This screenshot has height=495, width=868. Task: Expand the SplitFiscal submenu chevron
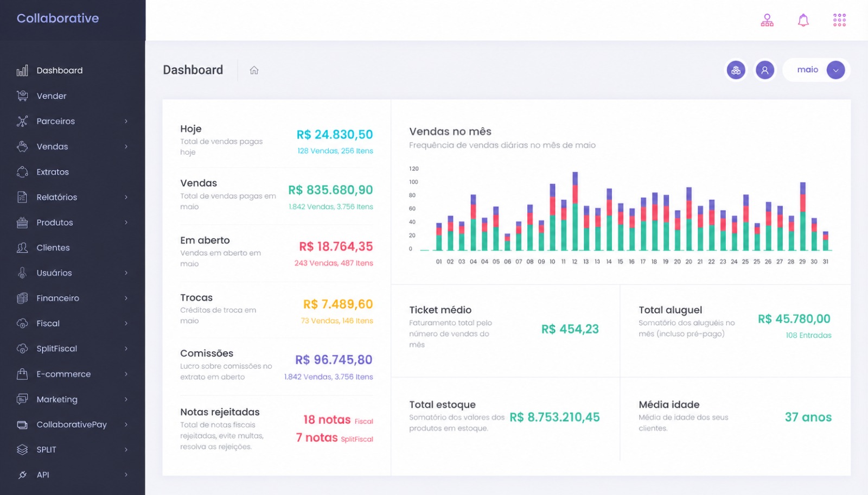126,348
